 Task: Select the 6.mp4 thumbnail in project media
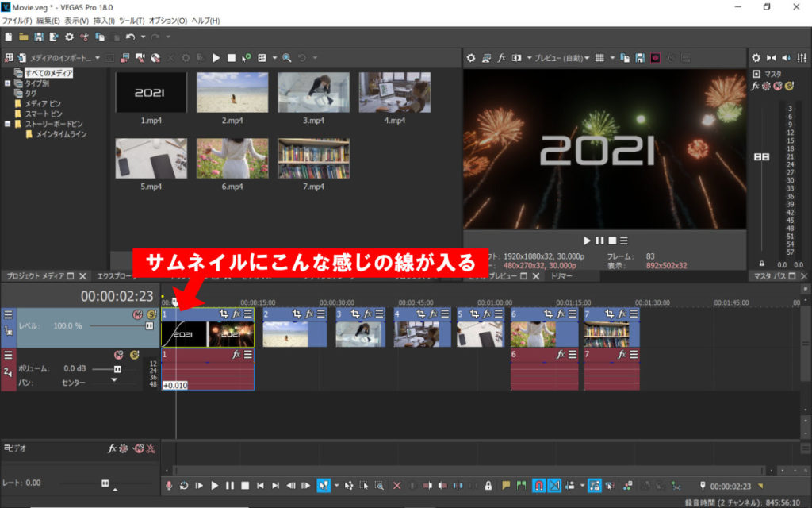(x=232, y=157)
